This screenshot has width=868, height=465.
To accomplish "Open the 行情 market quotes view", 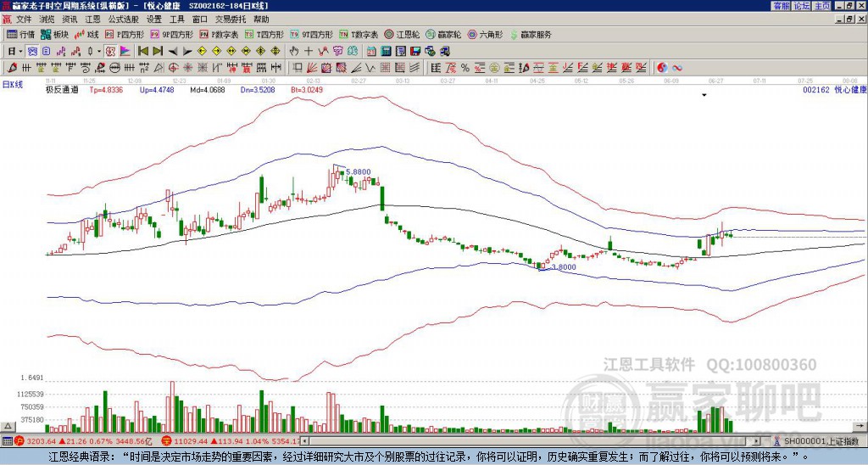I will (x=20, y=34).
